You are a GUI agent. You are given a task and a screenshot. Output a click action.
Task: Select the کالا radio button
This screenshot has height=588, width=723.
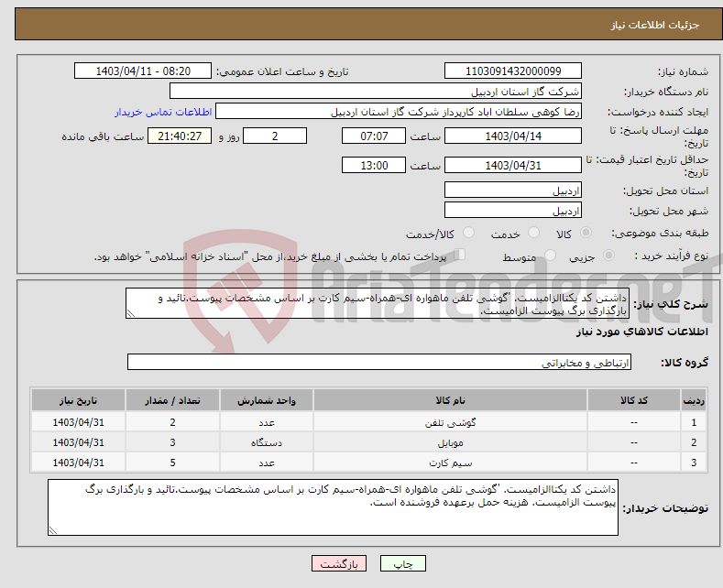[586, 233]
